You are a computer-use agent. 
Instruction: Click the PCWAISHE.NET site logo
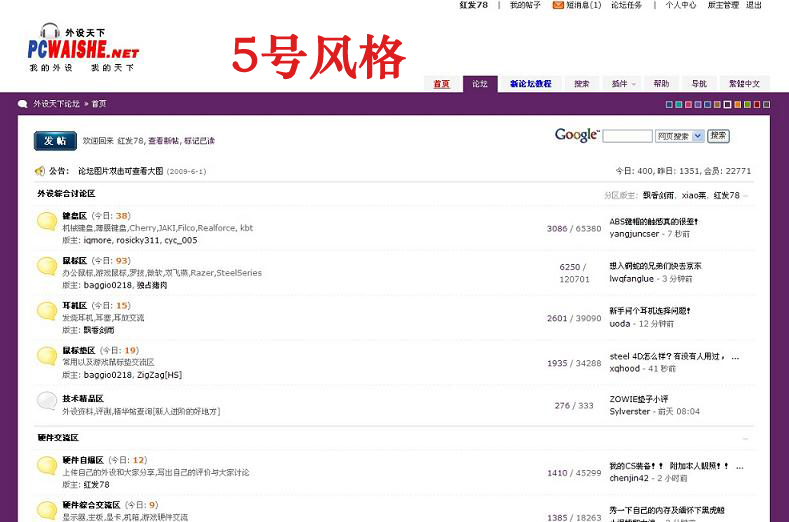point(82,49)
